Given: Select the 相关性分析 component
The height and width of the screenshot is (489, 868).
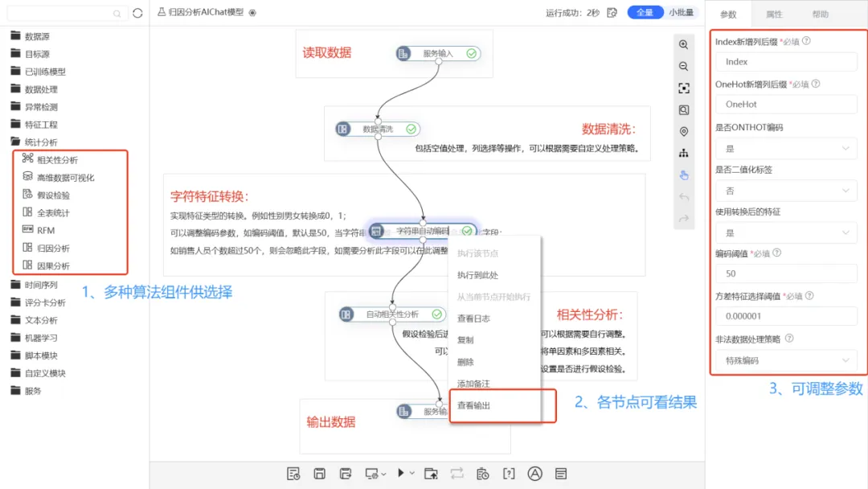Looking at the screenshot, I should pos(50,159).
